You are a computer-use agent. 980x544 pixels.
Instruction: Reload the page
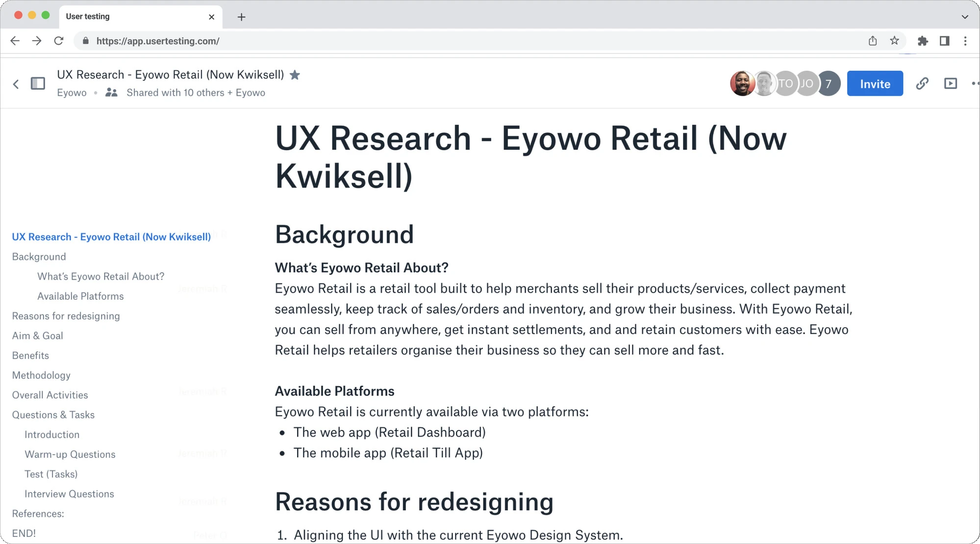[59, 41]
